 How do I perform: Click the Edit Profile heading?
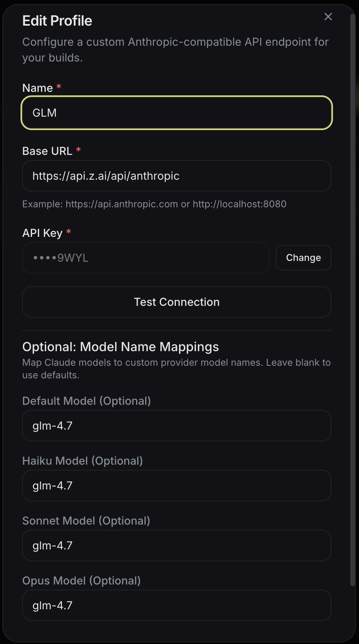tap(57, 20)
